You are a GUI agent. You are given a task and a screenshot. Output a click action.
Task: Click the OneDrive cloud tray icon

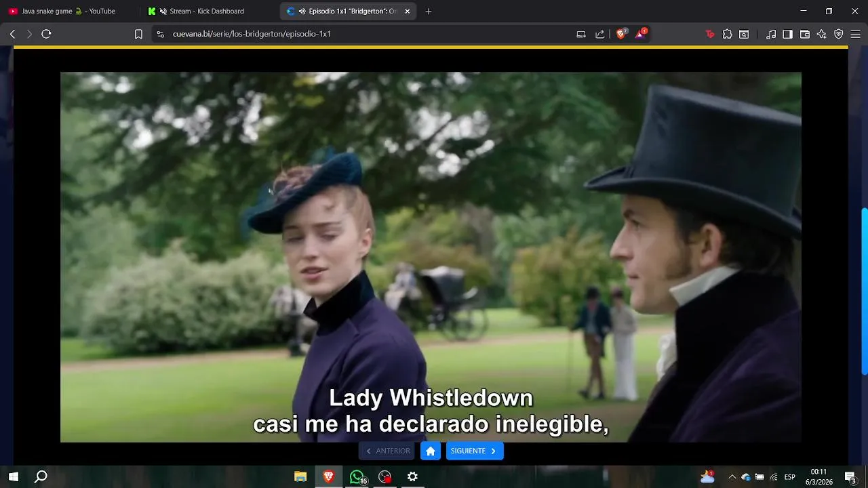point(746,477)
